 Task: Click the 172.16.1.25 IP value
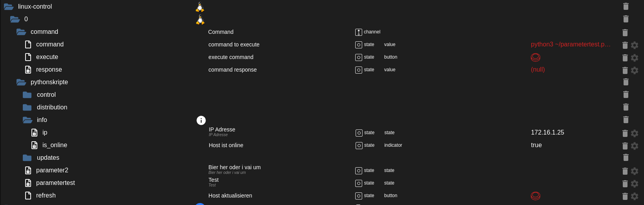tap(547, 133)
